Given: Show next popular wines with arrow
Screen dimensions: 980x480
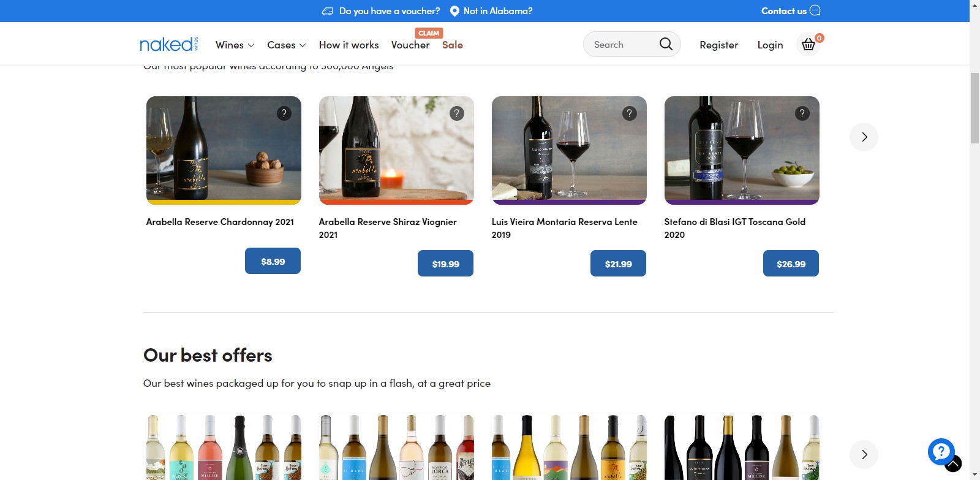Looking at the screenshot, I should [x=864, y=137].
